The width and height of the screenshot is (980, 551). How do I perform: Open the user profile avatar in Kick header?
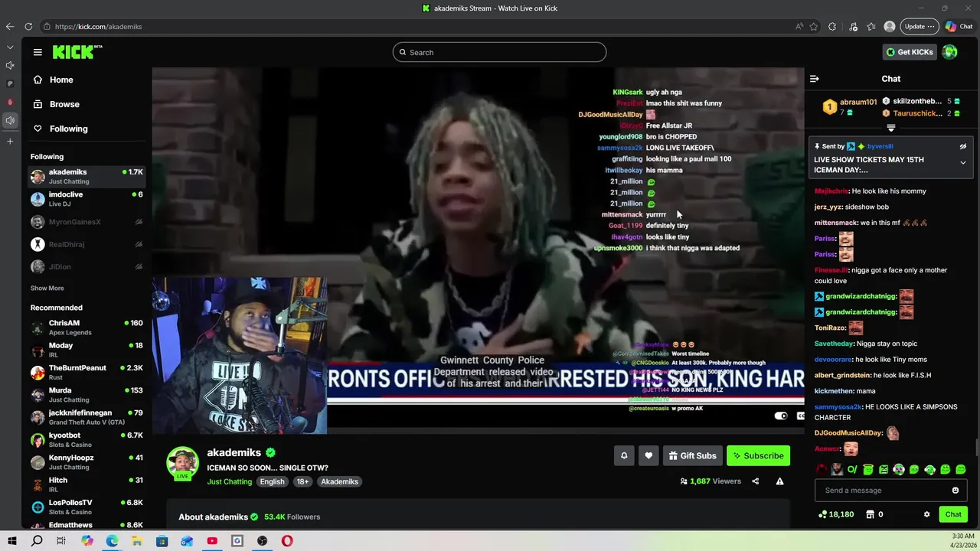click(949, 52)
